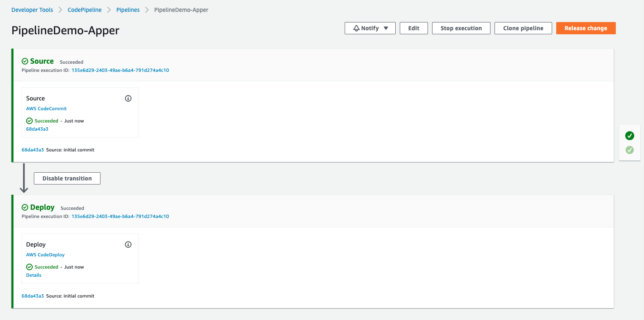Edit the pipeline

point(414,28)
